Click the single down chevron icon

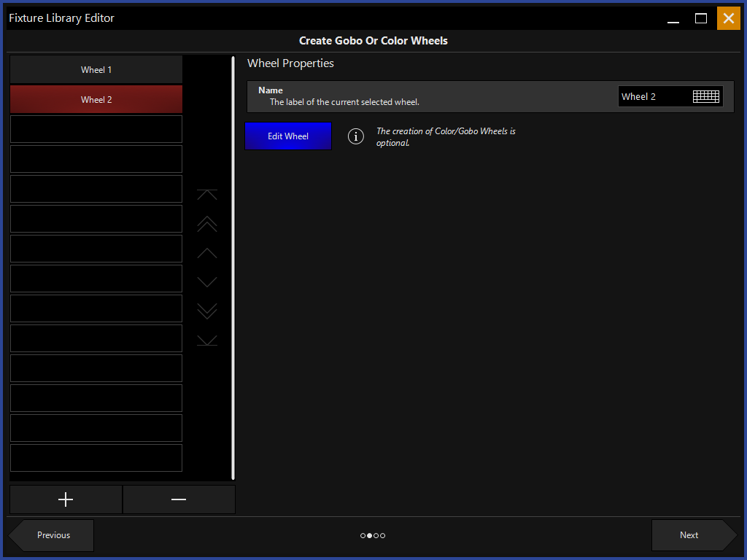point(207,282)
